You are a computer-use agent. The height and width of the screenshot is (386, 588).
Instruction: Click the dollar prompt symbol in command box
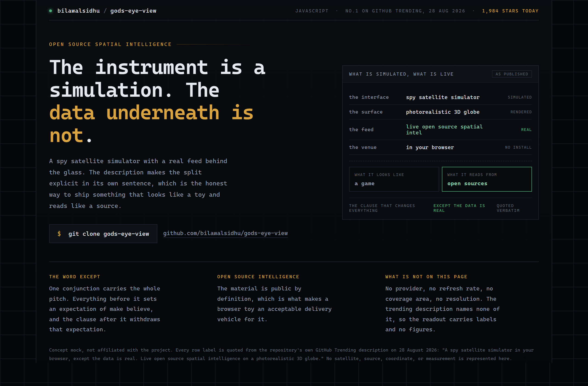click(59, 233)
